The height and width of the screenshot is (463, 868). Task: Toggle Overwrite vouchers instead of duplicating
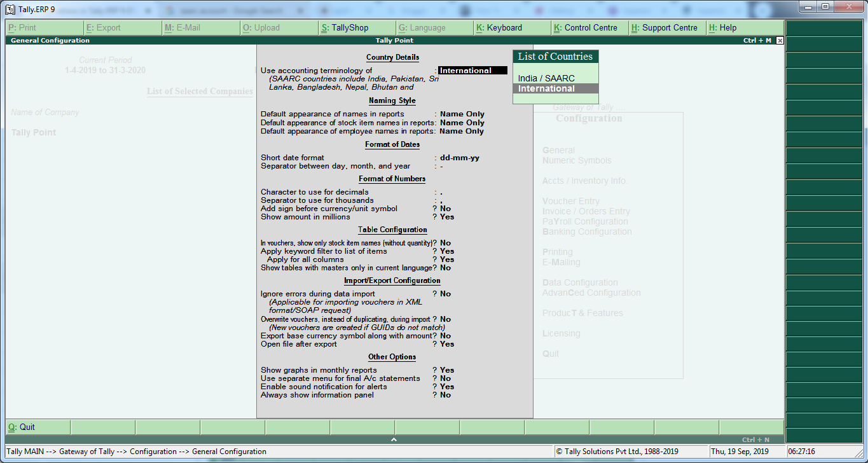pos(445,319)
